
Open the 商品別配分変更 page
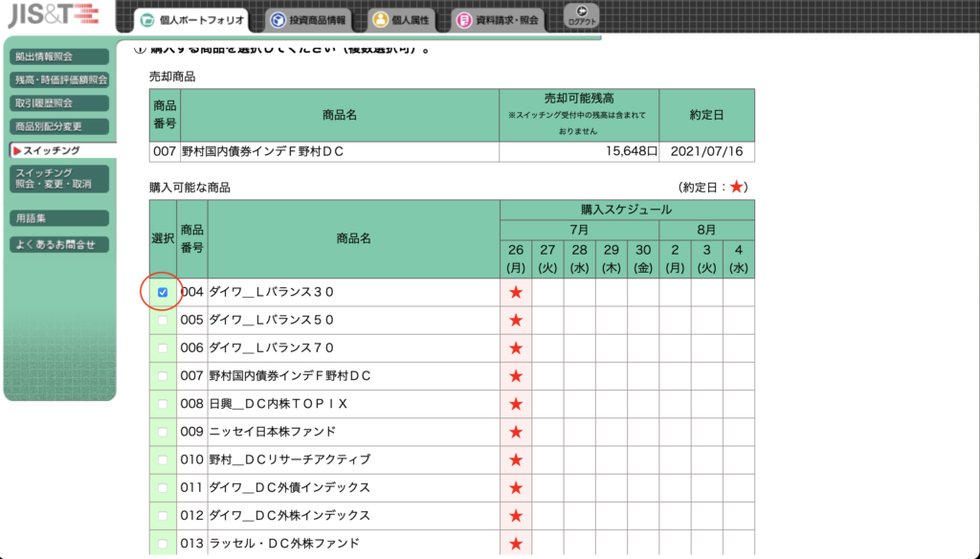(59, 125)
